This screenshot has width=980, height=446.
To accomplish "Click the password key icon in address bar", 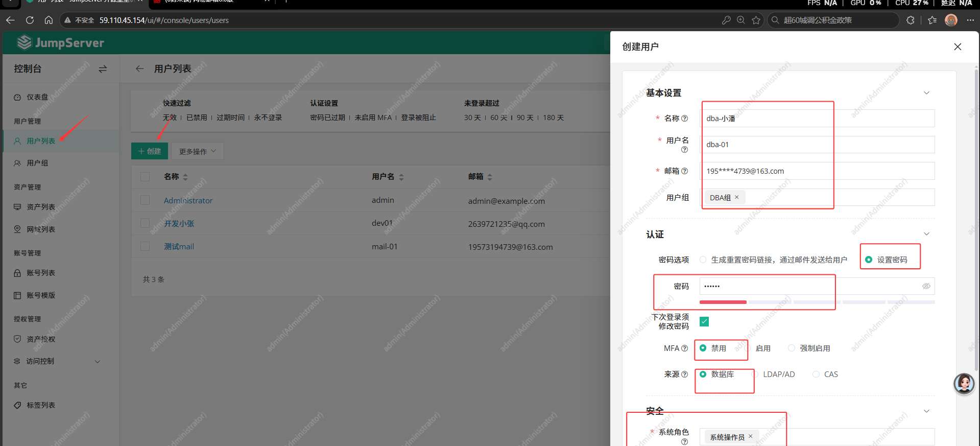I will pyautogui.click(x=726, y=20).
